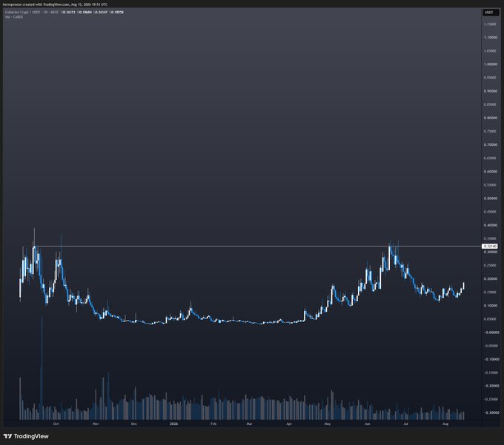Click the 0.10000 price scale label

(x=490, y=306)
